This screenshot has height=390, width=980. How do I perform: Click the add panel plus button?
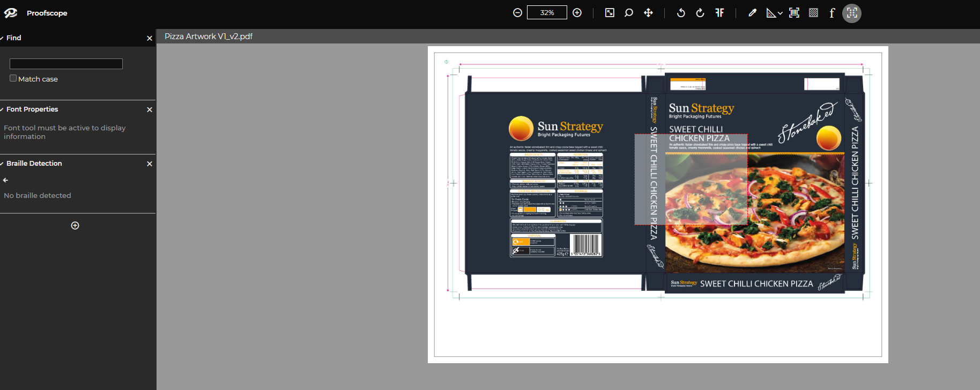(75, 225)
